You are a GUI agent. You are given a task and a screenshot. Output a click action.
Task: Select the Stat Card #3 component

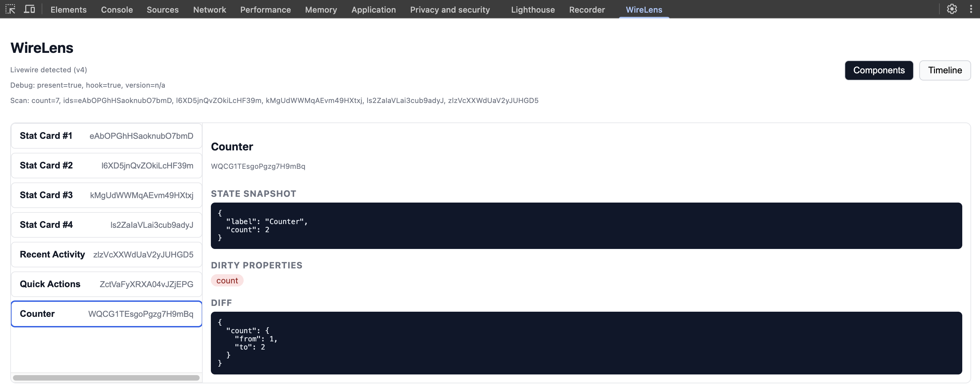[x=106, y=195]
